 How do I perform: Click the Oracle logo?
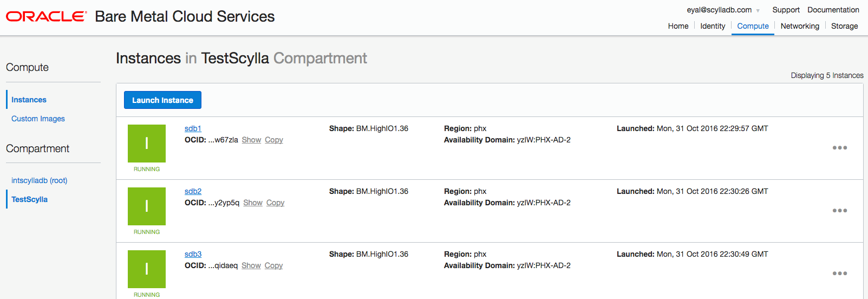(46, 17)
